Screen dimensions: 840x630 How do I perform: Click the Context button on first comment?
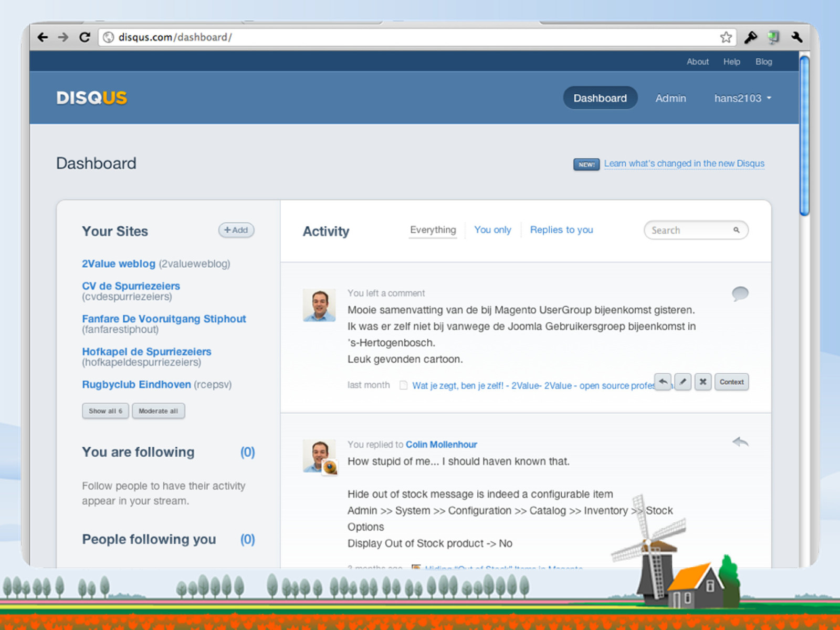pos(732,382)
